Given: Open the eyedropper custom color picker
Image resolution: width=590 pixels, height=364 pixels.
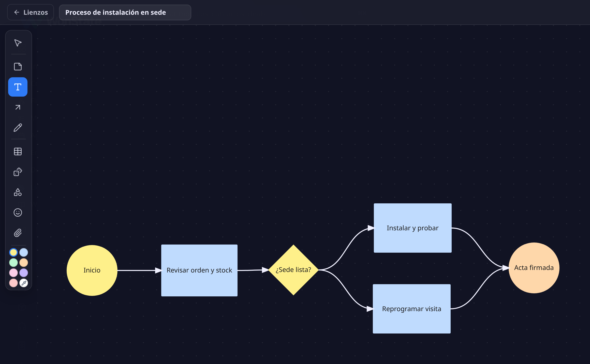Looking at the screenshot, I should (24, 283).
